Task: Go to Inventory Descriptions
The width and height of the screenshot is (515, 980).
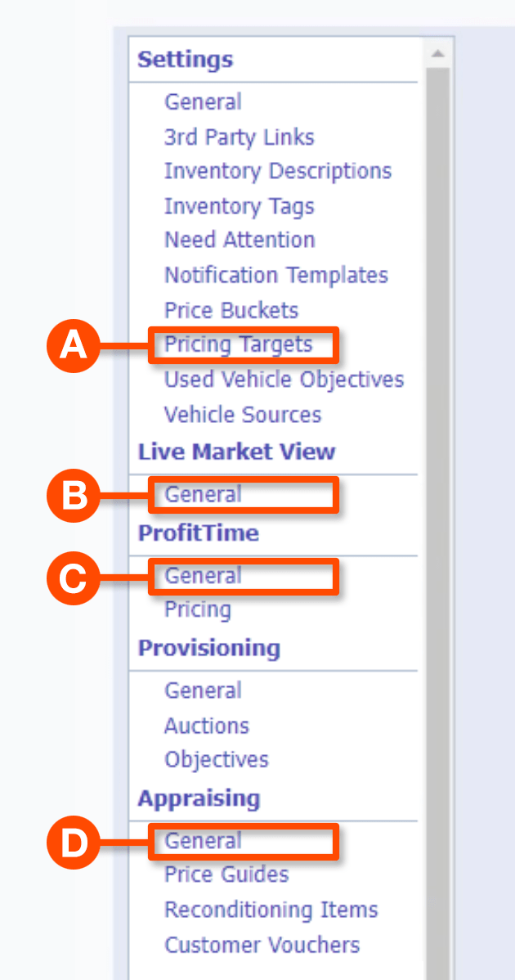Action: coord(278,171)
